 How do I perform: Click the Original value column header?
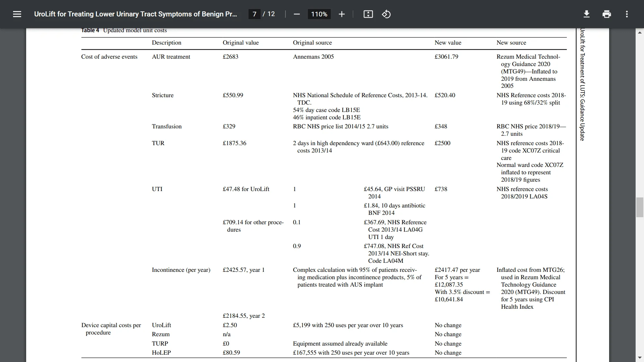240,43
